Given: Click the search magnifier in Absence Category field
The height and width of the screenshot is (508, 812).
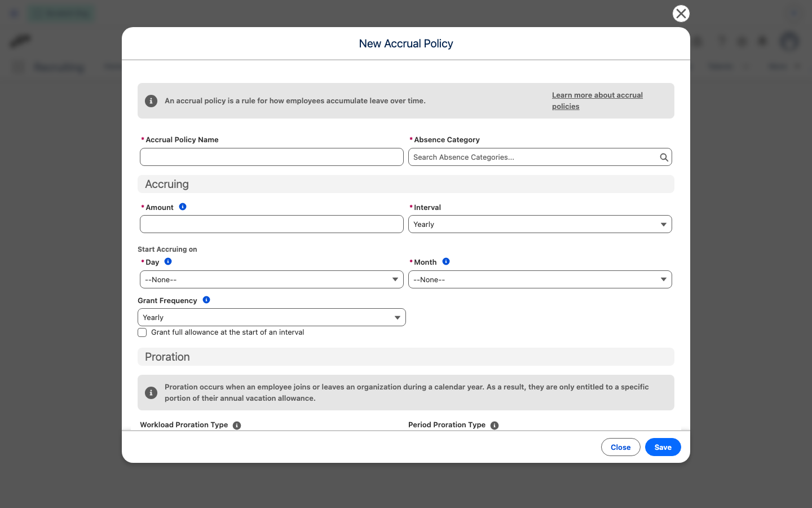Looking at the screenshot, I should click(x=664, y=157).
